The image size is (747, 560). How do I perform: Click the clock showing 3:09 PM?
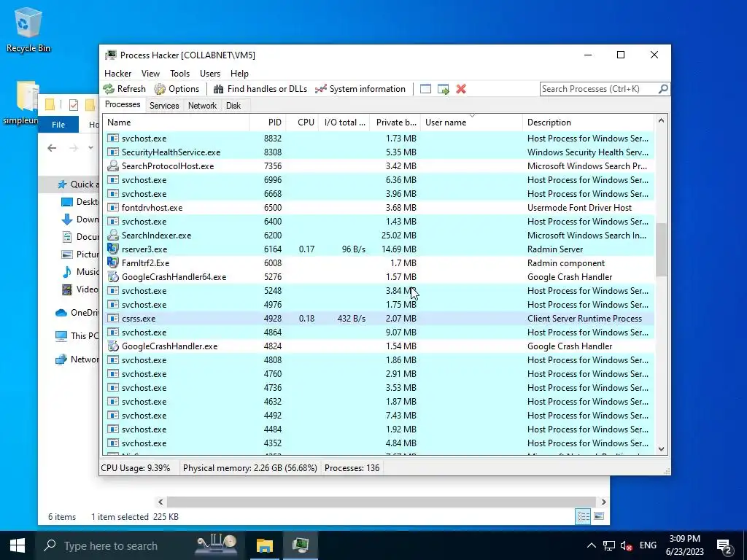tap(684, 545)
